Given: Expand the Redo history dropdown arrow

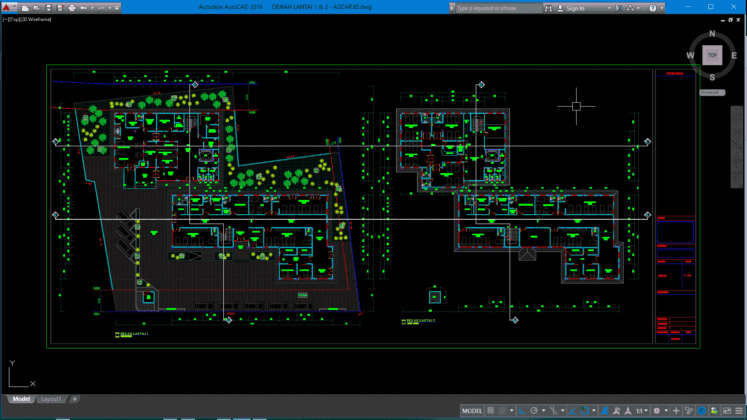Looking at the screenshot, I should (x=110, y=8).
